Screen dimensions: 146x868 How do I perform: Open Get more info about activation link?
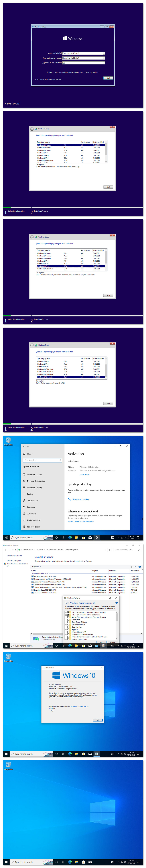point(81,522)
